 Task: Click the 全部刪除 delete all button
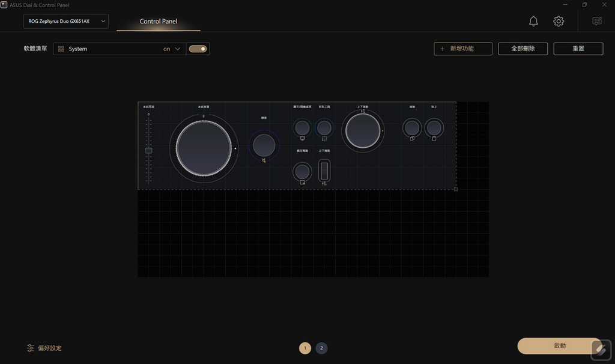tap(523, 49)
